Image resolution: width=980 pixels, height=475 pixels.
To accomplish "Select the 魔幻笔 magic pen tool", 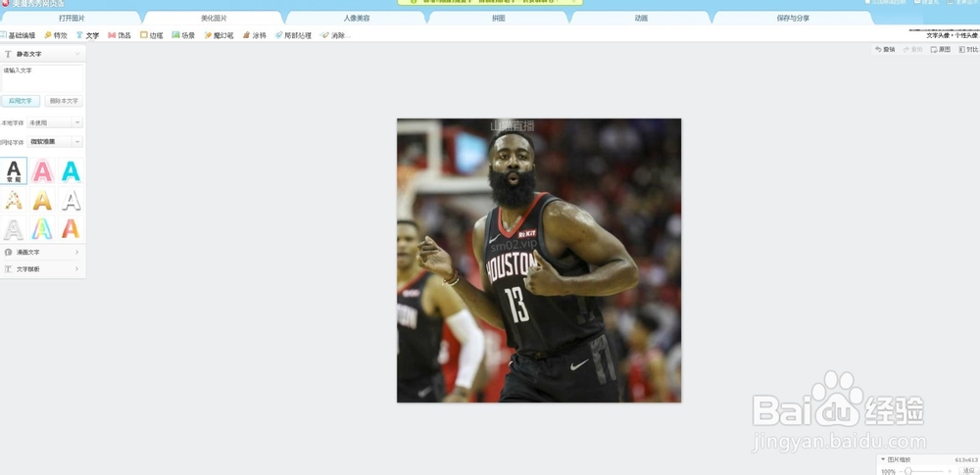I will click(219, 35).
